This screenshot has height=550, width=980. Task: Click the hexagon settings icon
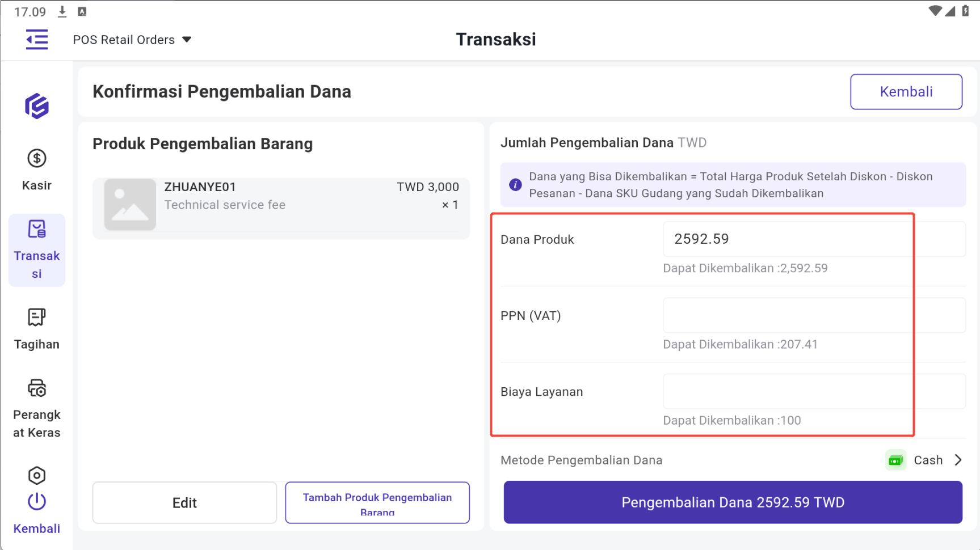pyautogui.click(x=37, y=476)
